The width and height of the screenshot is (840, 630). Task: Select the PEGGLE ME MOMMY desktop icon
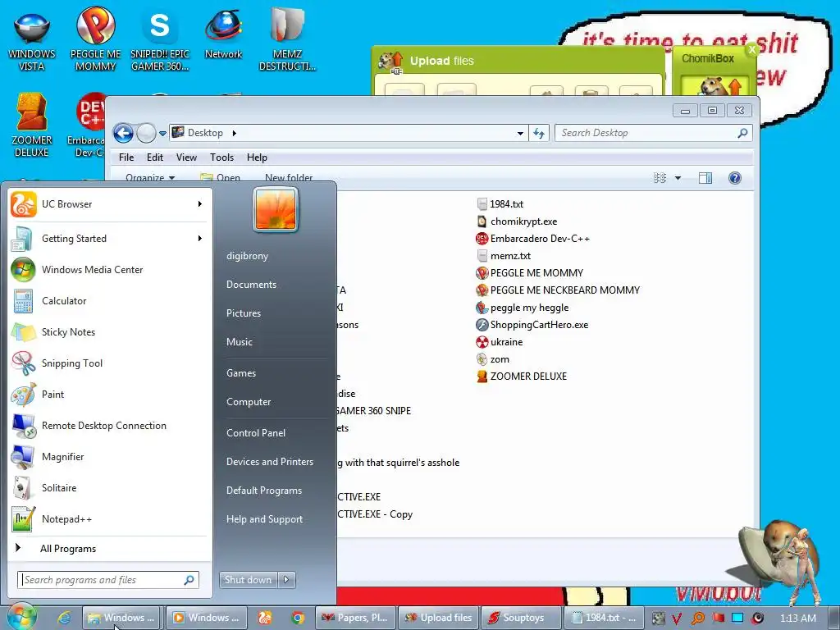point(95,39)
